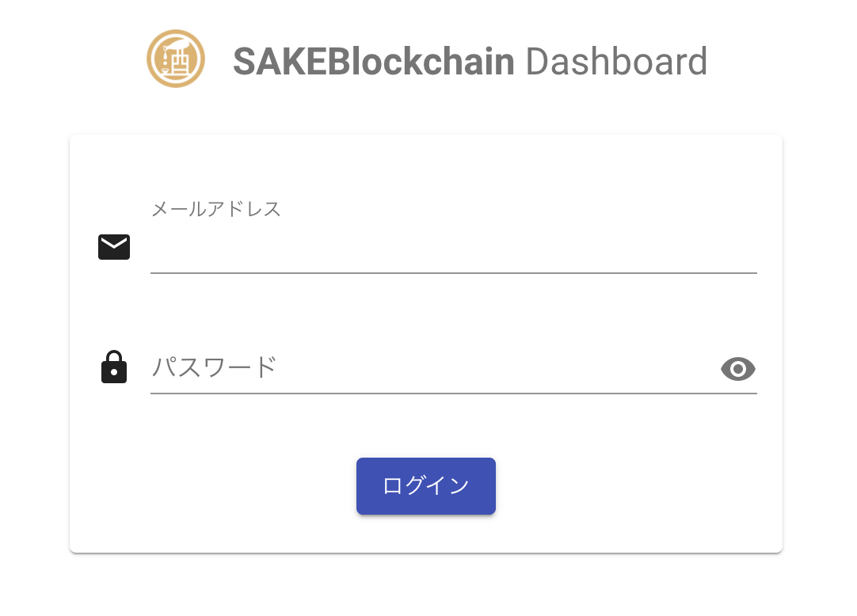
Task: Click the SAKEBlockchain sake logo icon
Action: [176, 59]
